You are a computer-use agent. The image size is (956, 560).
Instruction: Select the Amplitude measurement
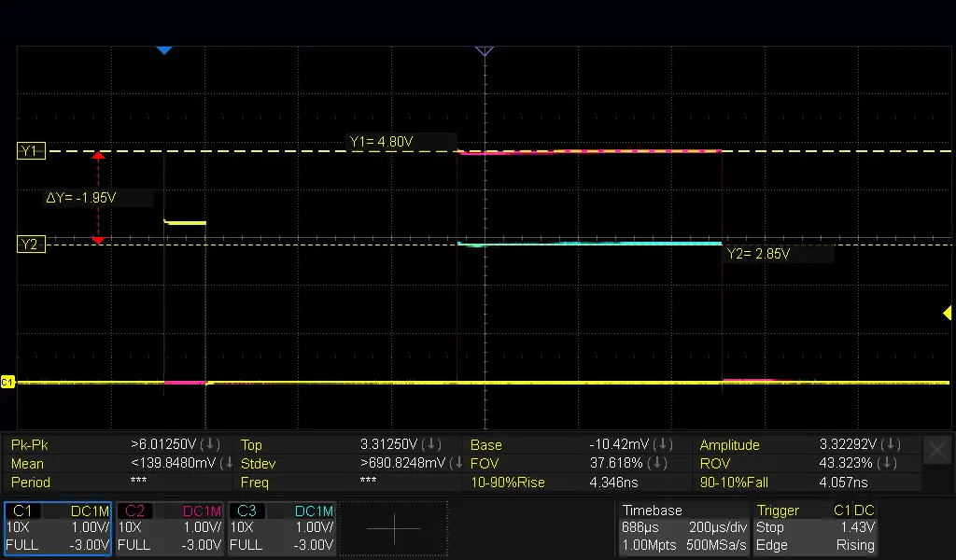click(x=808, y=445)
